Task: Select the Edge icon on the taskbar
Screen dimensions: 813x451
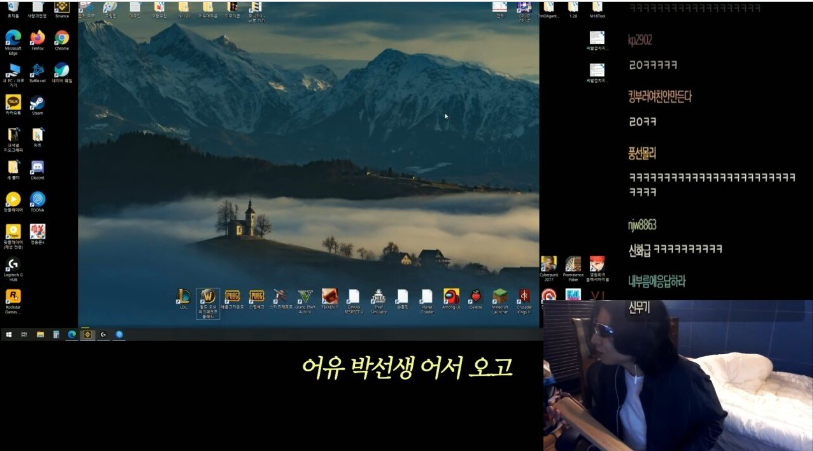Action: [72, 335]
